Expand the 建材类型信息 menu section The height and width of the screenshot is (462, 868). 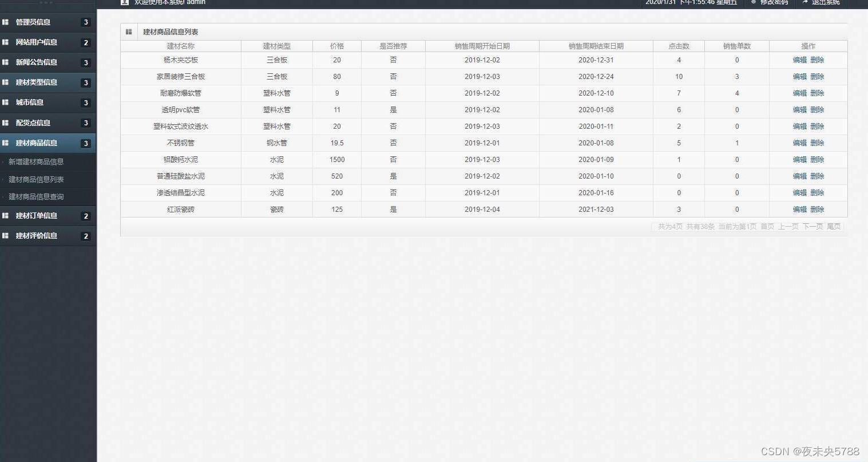click(48, 82)
